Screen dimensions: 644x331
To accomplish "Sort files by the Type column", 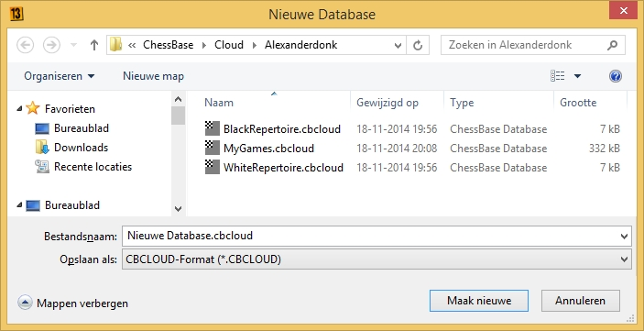I will (x=462, y=103).
